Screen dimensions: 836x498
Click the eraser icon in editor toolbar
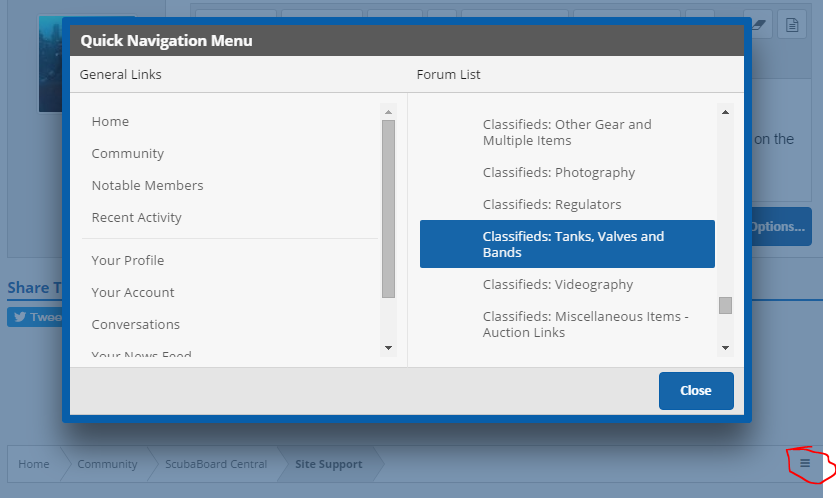click(759, 25)
